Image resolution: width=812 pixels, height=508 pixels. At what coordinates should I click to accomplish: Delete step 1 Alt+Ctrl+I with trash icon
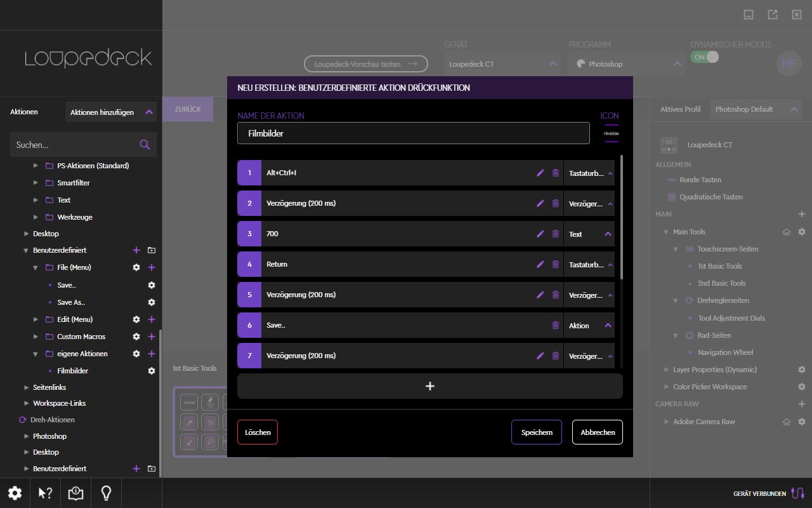pyautogui.click(x=556, y=173)
